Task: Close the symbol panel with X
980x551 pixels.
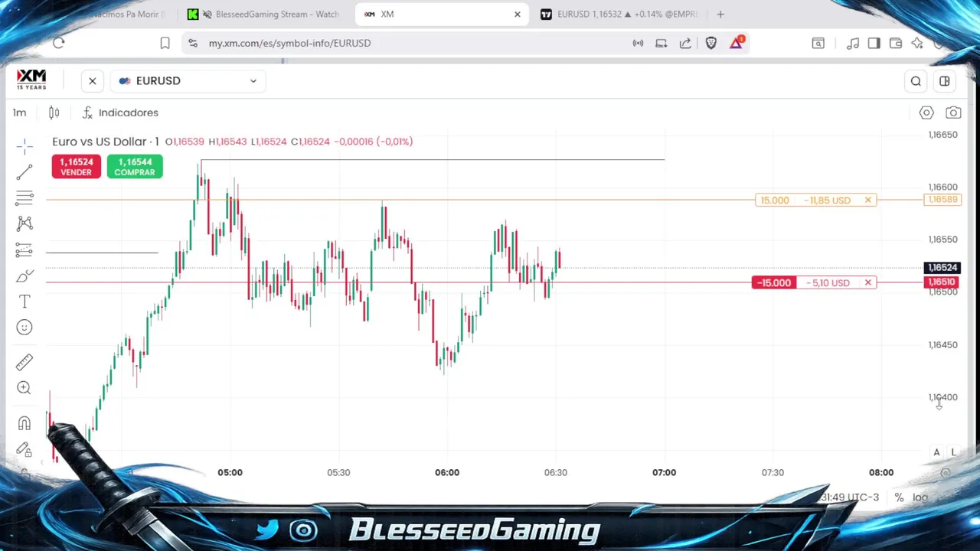Action: [93, 80]
